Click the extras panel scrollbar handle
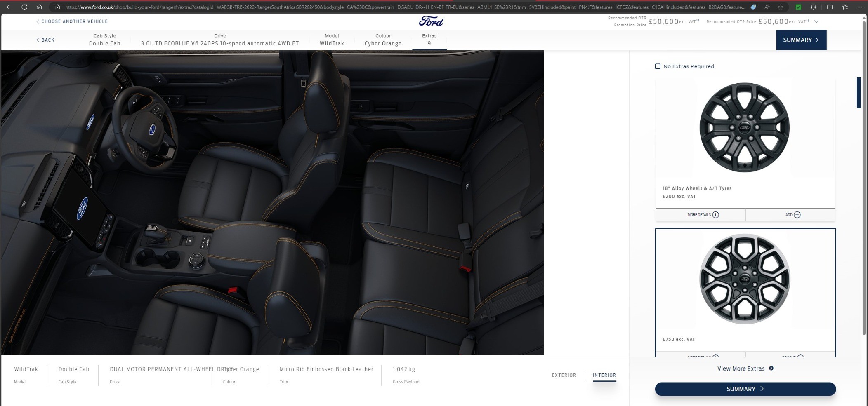Screen dimensions: 868x406 pos(859,93)
